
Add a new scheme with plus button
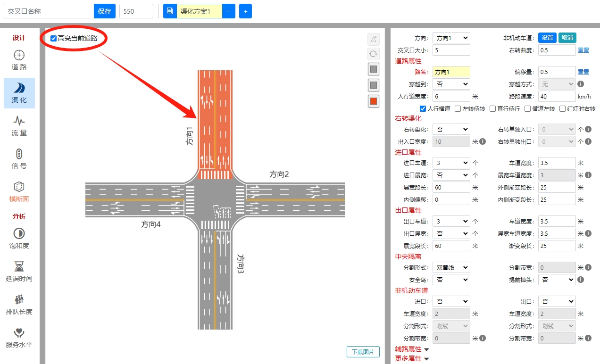(245, 11)
